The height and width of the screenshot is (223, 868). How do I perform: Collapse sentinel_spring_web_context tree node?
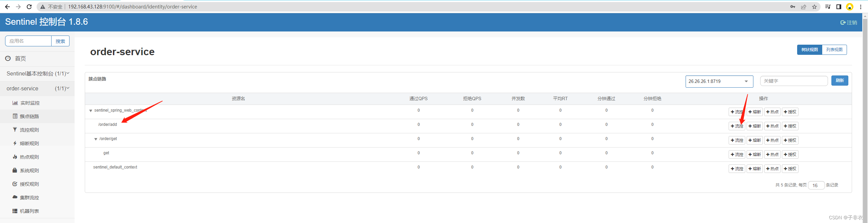coord(91,111)
